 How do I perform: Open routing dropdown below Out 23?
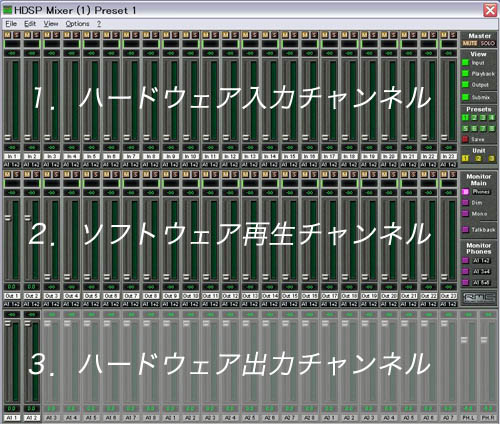(448, 304)
